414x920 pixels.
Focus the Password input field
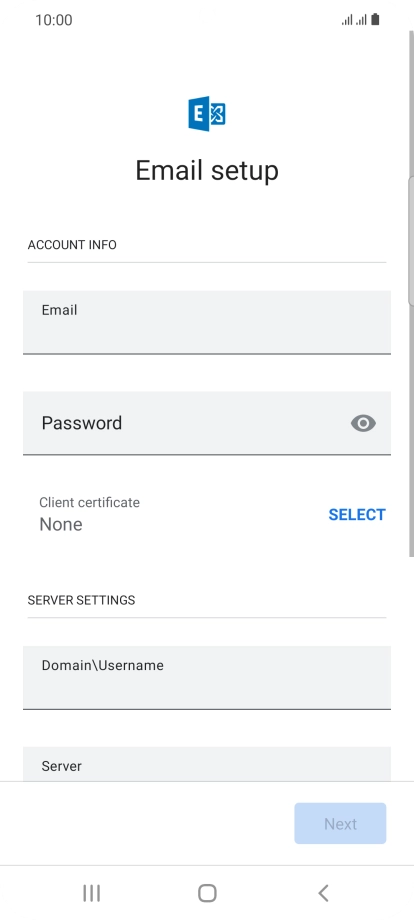[x=207, y=423]
